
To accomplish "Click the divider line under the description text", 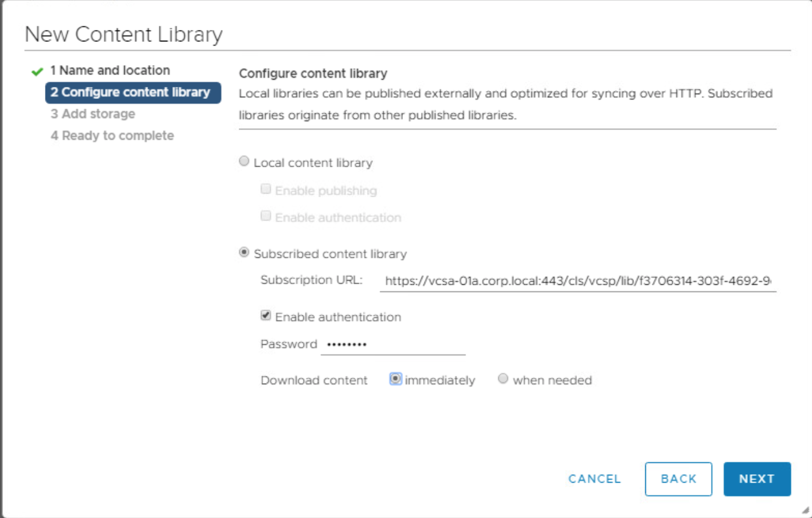I will pyautogui.click(x=507, y=126).
